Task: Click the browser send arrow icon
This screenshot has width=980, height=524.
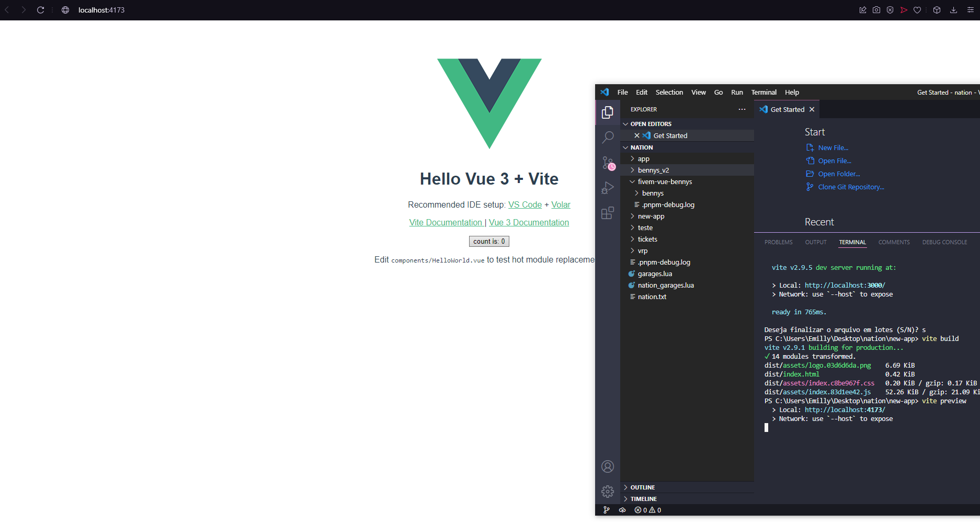Action: [904, 10]
